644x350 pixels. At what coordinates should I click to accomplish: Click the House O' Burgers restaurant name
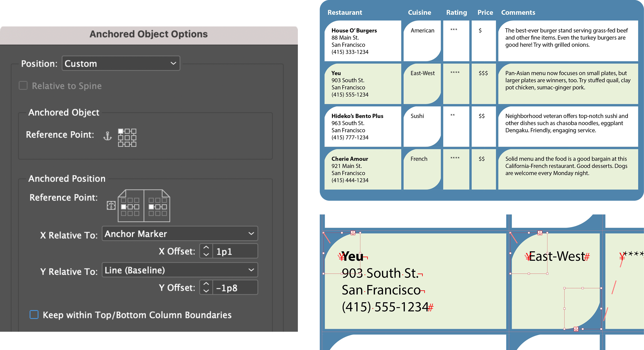coord(354,30)
